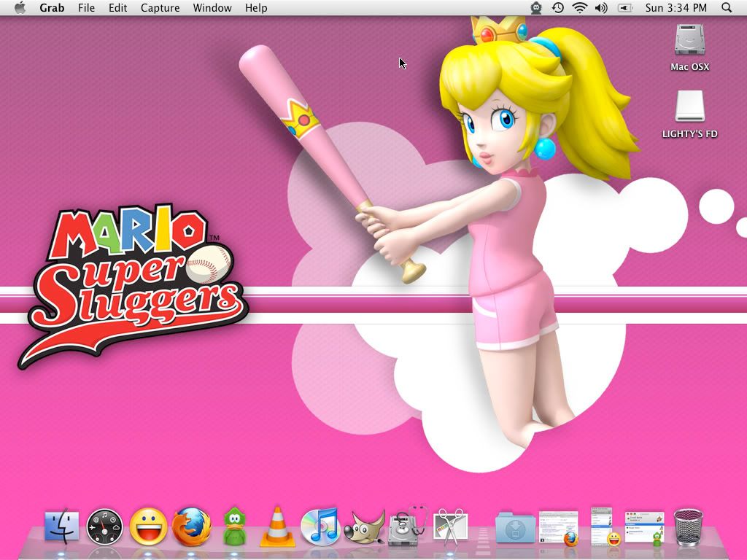
Task: Open the Trash in the Dock
Action: (688, 526)
